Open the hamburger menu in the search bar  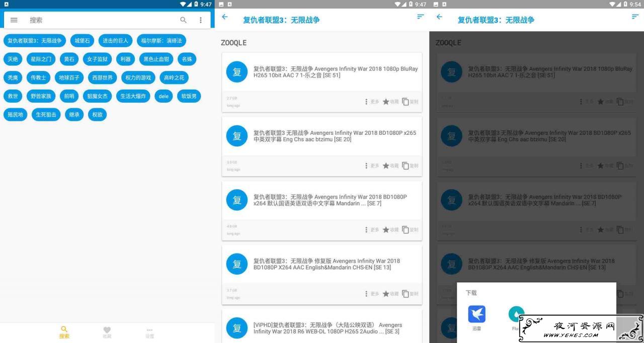coord(14,20)
